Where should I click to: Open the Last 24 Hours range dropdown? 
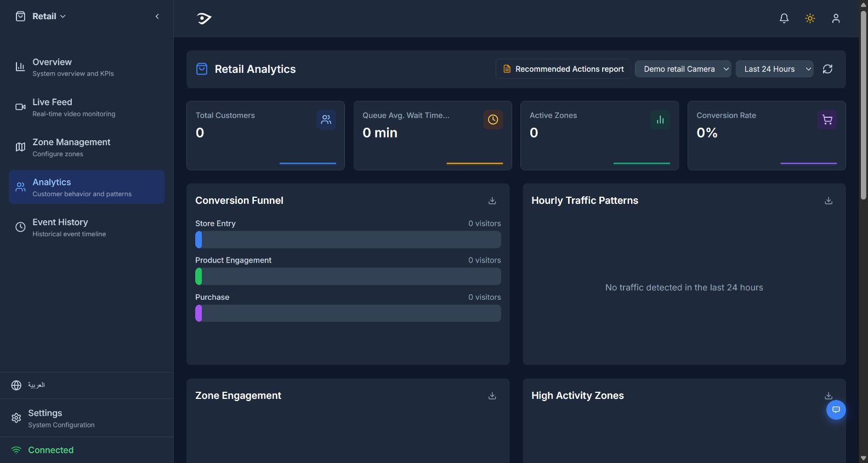(774, 69)
